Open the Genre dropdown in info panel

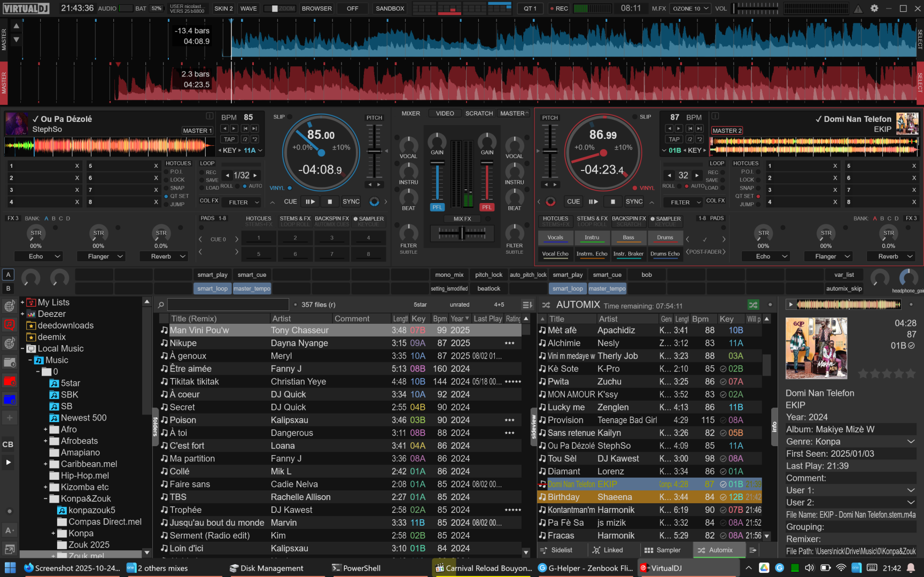(911, 441)
